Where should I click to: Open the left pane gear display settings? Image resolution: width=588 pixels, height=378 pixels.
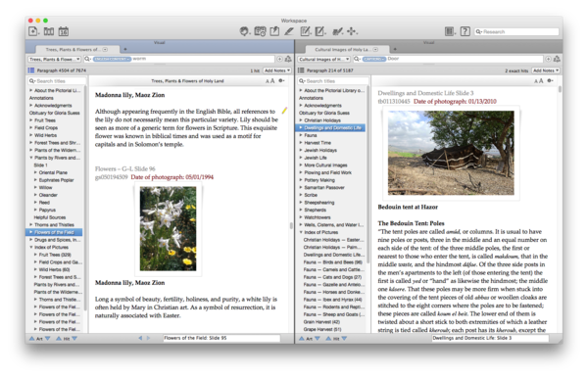281,81
